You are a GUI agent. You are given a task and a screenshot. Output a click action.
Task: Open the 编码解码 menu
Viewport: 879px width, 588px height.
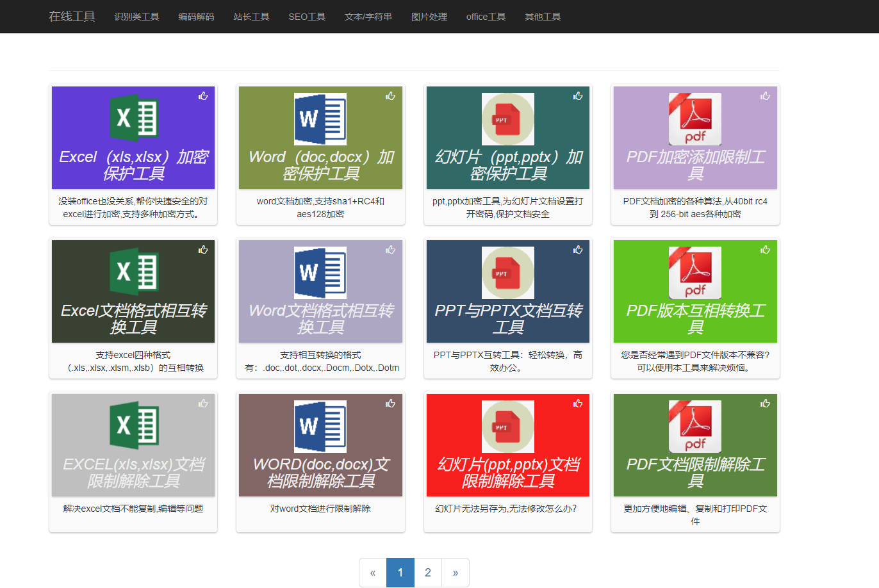196,17
